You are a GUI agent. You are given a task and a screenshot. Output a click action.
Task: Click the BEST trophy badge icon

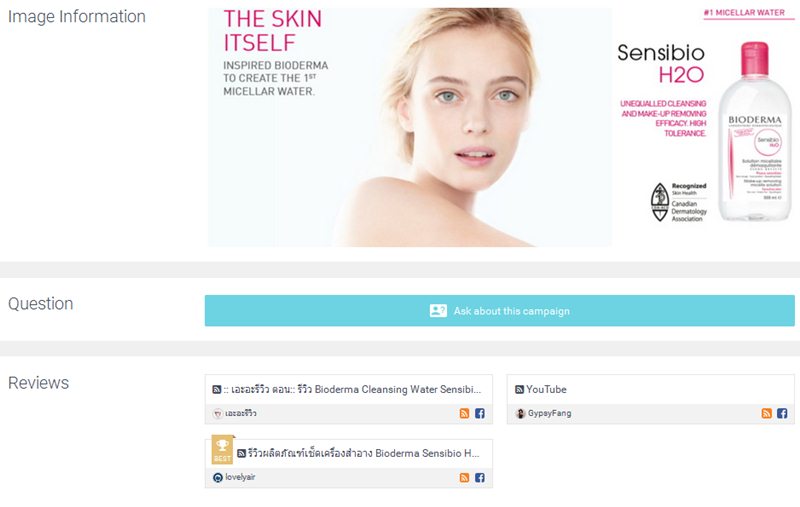222,449
